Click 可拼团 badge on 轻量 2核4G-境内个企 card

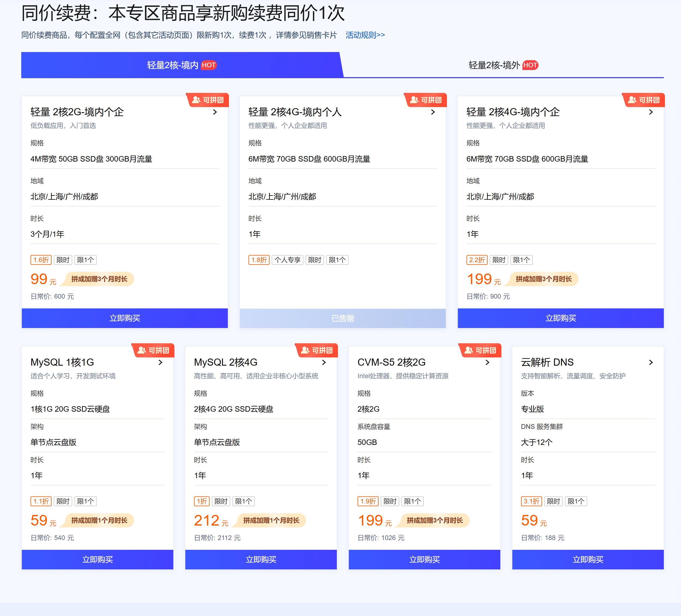pos(644,100)
